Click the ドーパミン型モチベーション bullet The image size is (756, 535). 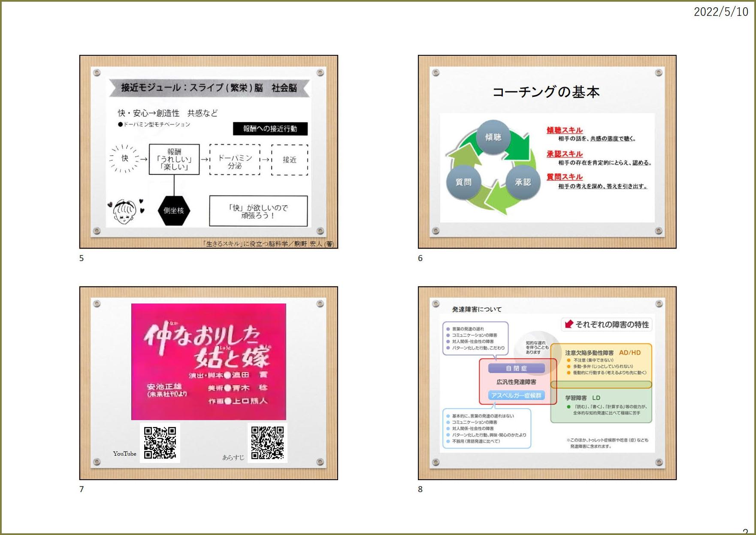[x=154, y=124]
